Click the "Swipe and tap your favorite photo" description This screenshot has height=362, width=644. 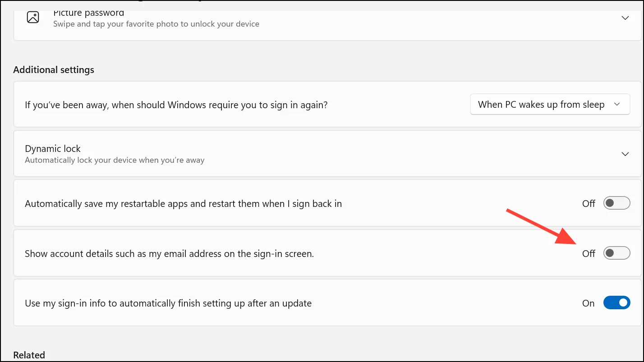(x=156, y=24)
